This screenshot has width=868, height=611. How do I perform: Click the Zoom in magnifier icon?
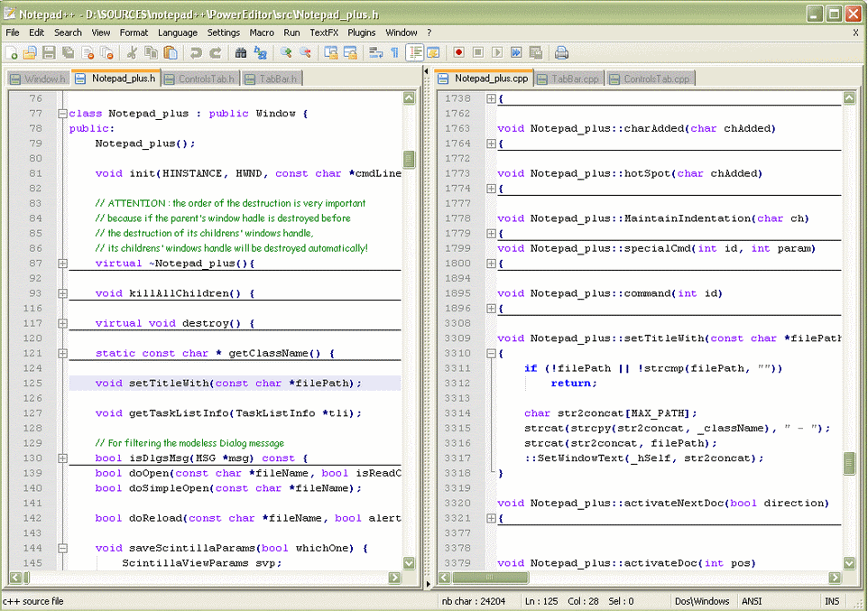pos(286,53)
